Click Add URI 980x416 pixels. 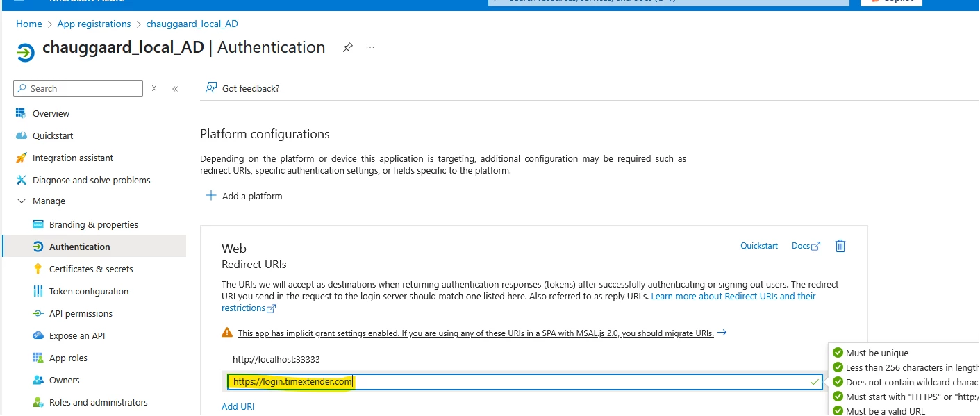point(238,406)
